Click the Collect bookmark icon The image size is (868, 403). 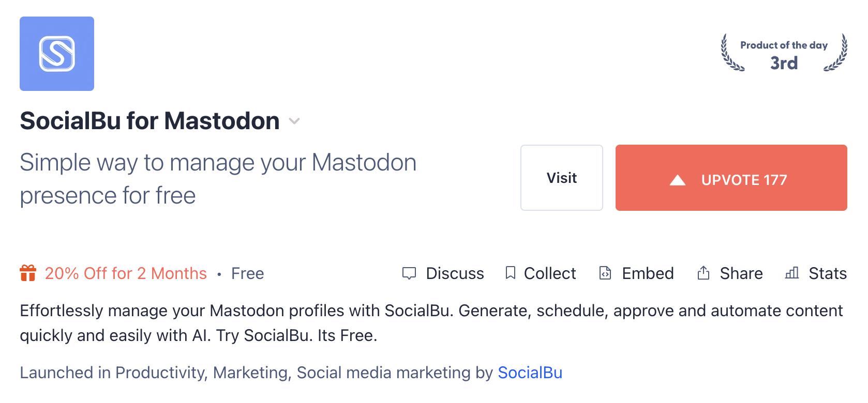(511, 273)
